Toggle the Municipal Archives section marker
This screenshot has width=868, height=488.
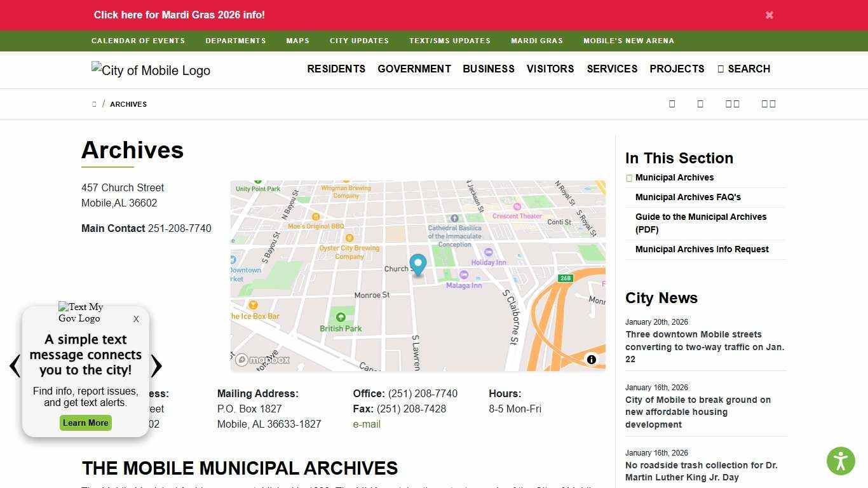click(x=629, y=178)
